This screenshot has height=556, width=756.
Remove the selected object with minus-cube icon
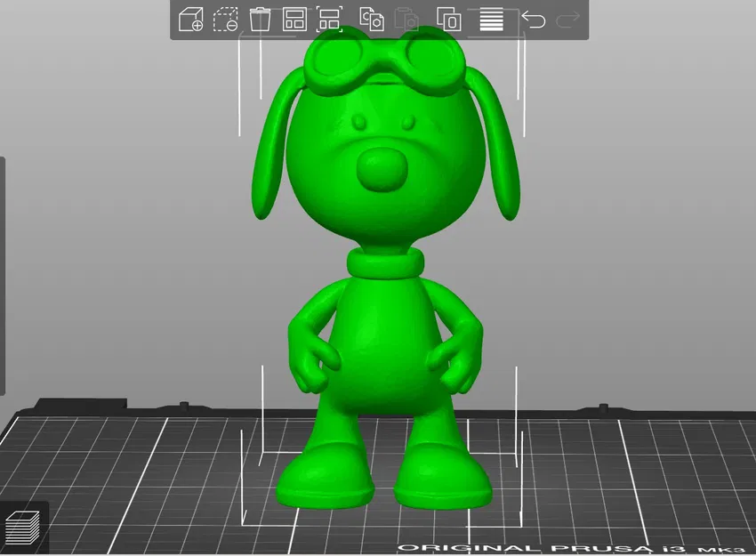(225, 20)
